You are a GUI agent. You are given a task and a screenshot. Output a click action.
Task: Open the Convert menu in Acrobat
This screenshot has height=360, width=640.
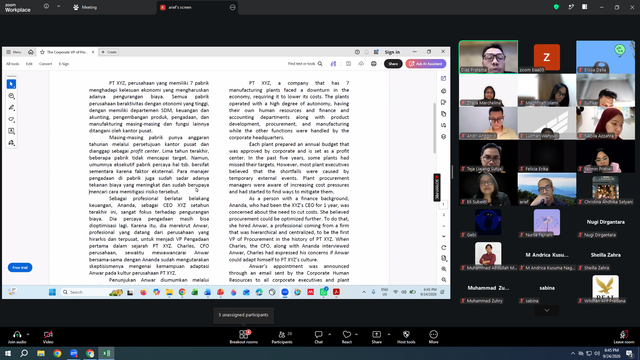(x=45, y=64)
